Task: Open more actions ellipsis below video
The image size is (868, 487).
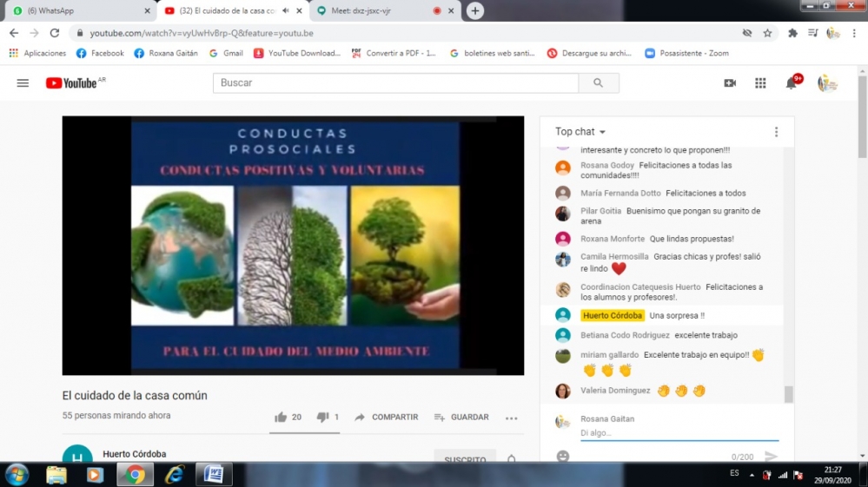Action: pyautogui.click(x=511, y=418)
